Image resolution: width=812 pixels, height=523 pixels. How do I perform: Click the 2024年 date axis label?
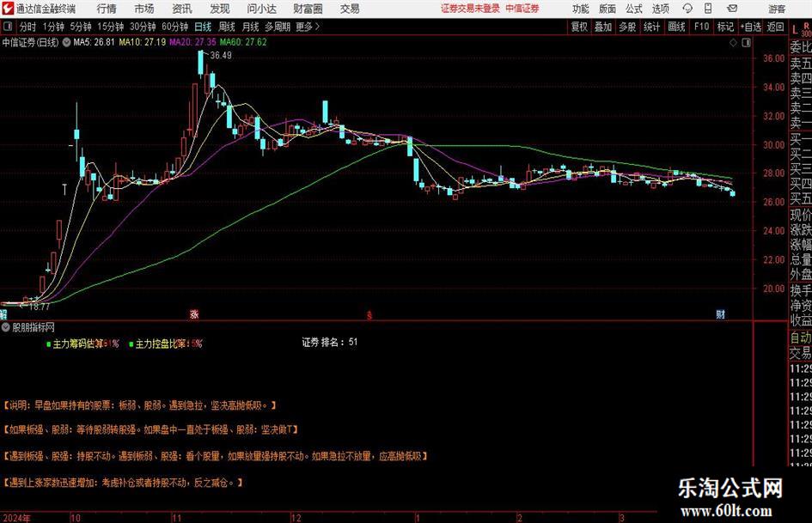(x=16, y=518)
